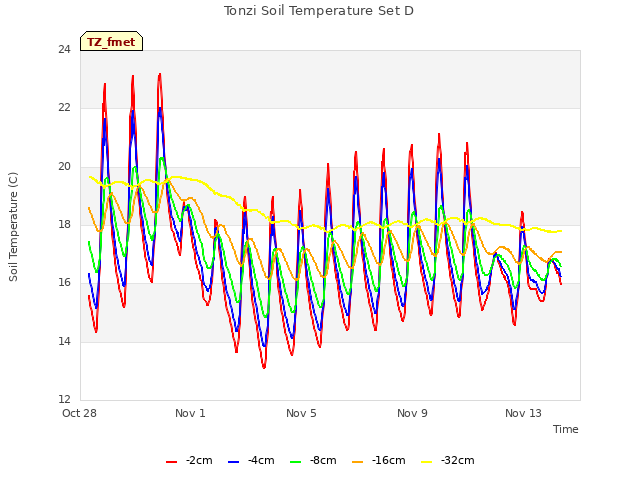Screen dimensions: 640x480
Task: Toggle the -4cm blue legend entry
Action: [251, 461]
